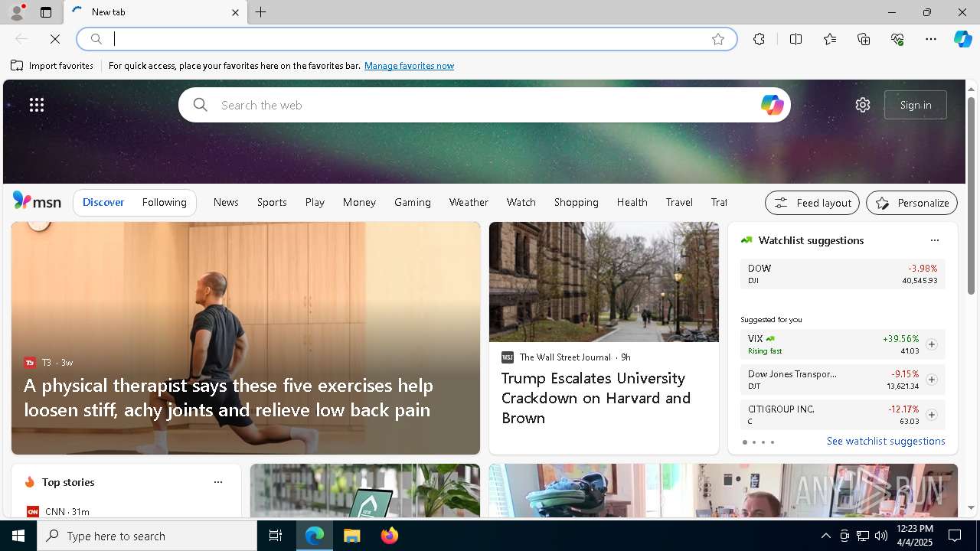
Task: Open the Gaming category
Action: pyautogui.click(x=413, y=202)
